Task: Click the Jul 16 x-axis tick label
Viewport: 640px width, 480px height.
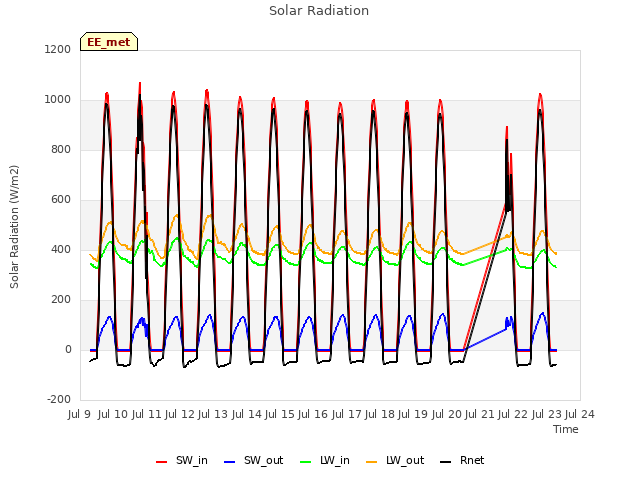Action: pyautogui.click(x=313, y=415)
